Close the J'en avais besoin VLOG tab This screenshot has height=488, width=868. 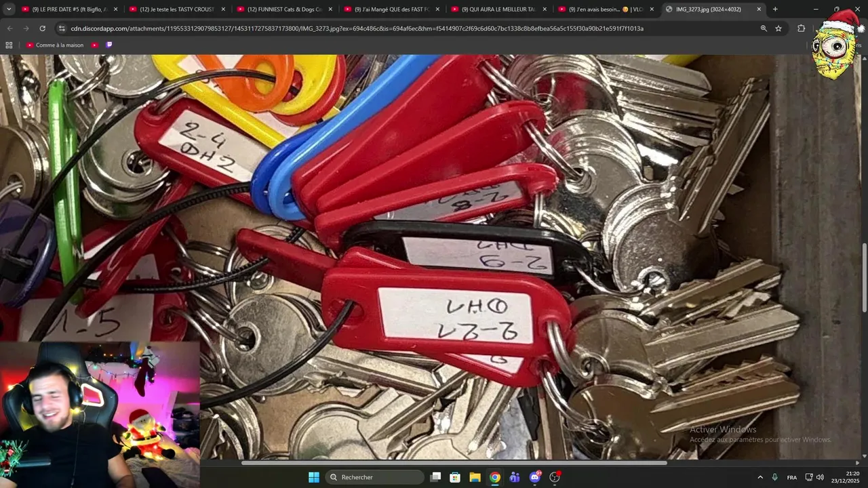coord(652,9)
